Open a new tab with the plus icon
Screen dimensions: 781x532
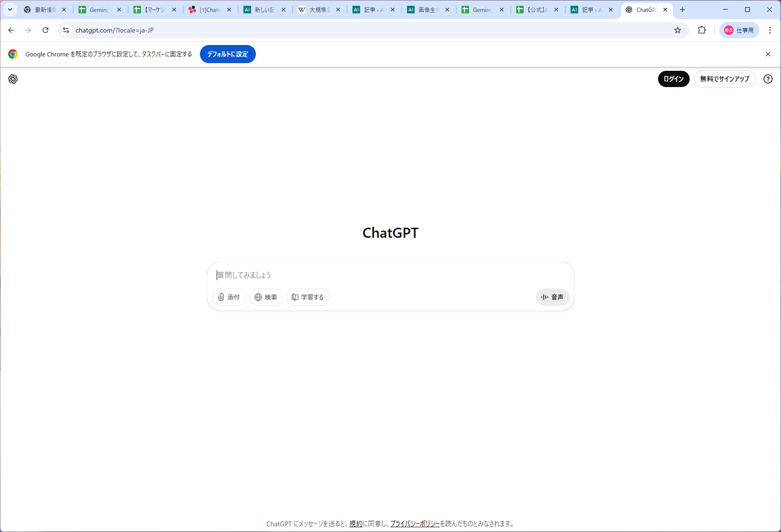point(682,10)
